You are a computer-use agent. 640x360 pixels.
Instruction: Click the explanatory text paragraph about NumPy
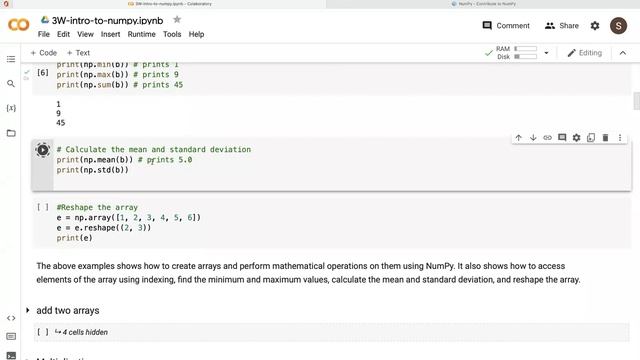pos(308,273)
